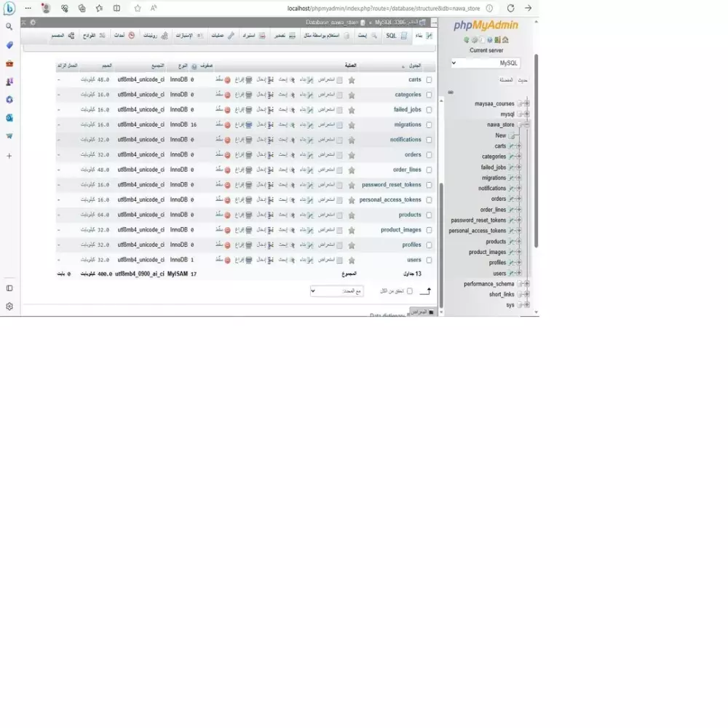728x728 pixels.
Task: Click the red drop icon for users table
Action: tap(227, 260)
